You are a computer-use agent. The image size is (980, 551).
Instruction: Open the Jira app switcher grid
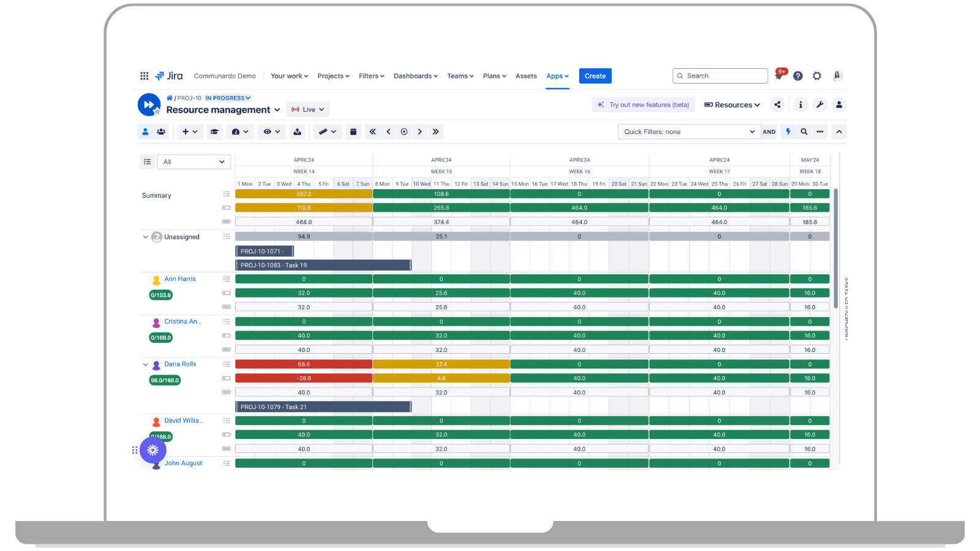[x=144, y=76]
